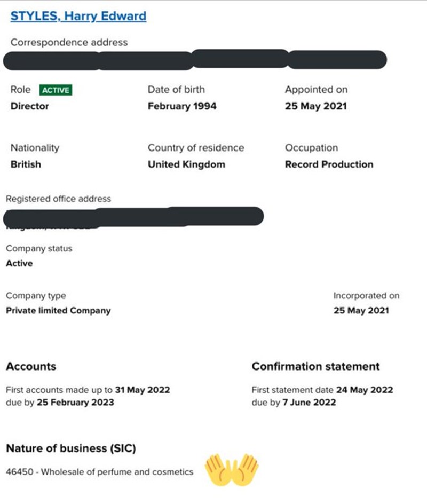Select Private limited Company type text
Image resolution: width=427 pixels, height=504 pixels.
pyautogui.click(x=58, y=311)
